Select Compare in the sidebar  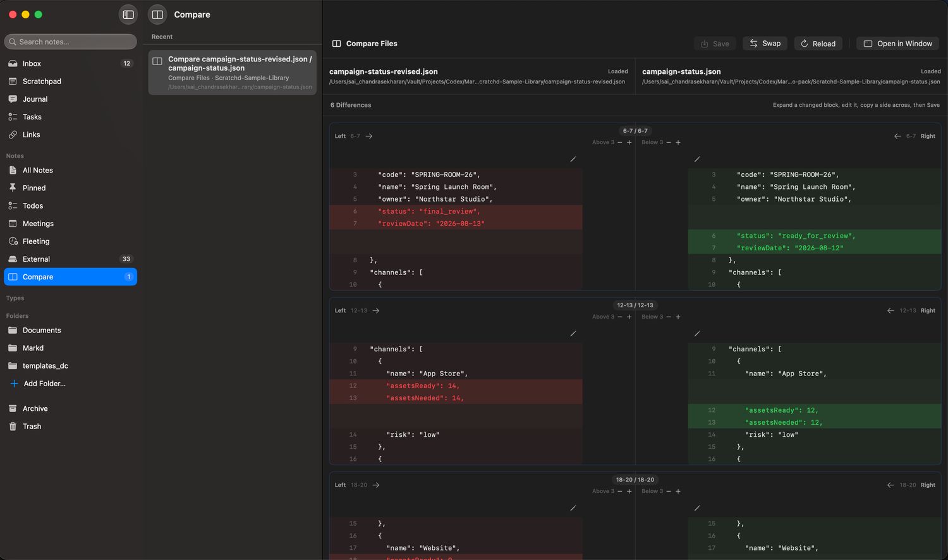[x=70, y=277]
